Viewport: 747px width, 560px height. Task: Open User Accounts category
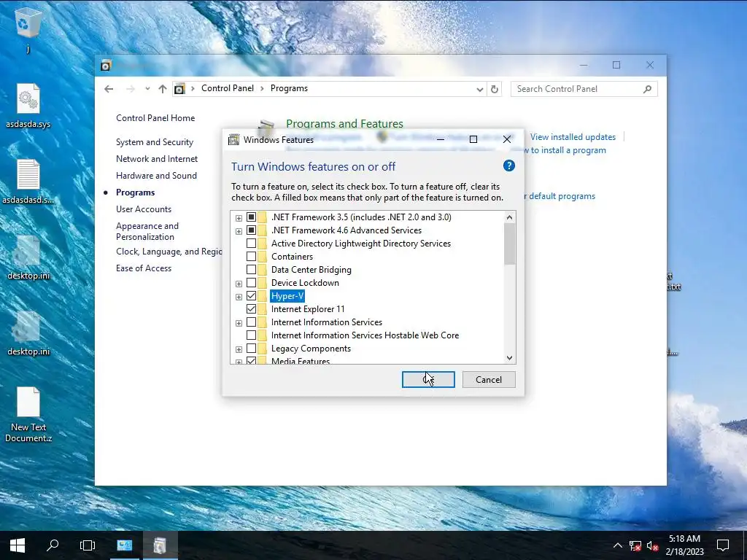144,209
